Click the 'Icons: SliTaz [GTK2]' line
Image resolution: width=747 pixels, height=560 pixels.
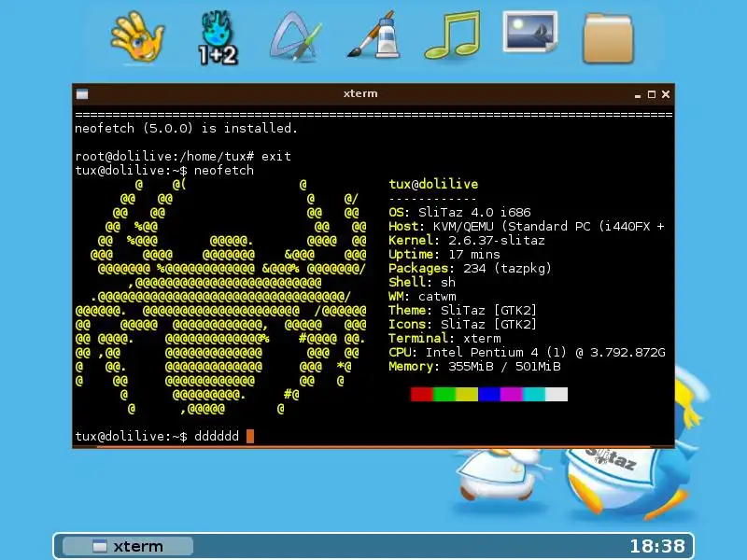tap(463, 324)
